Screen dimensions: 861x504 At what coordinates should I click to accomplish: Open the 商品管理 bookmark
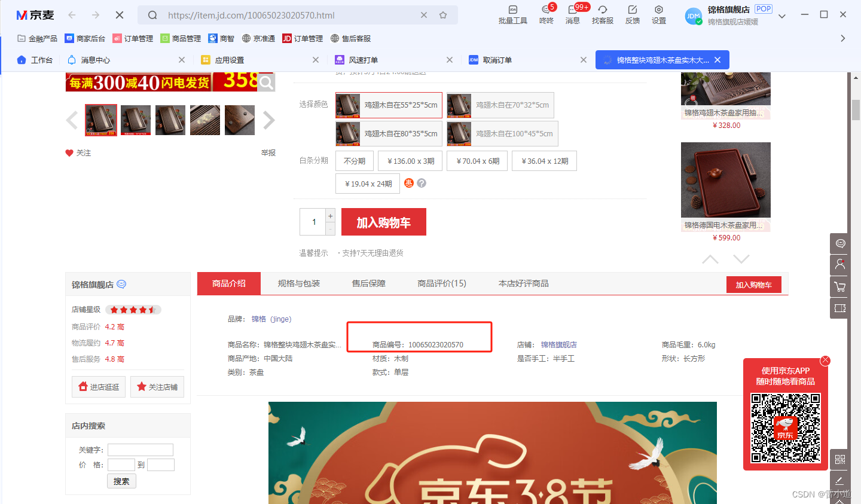pyautogui.click(x=181, y=38)
